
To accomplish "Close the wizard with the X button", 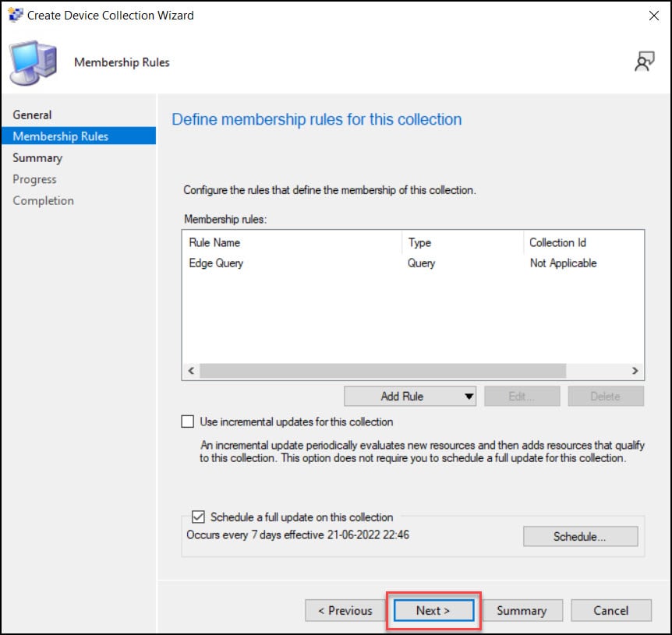I will coord(653,16).
